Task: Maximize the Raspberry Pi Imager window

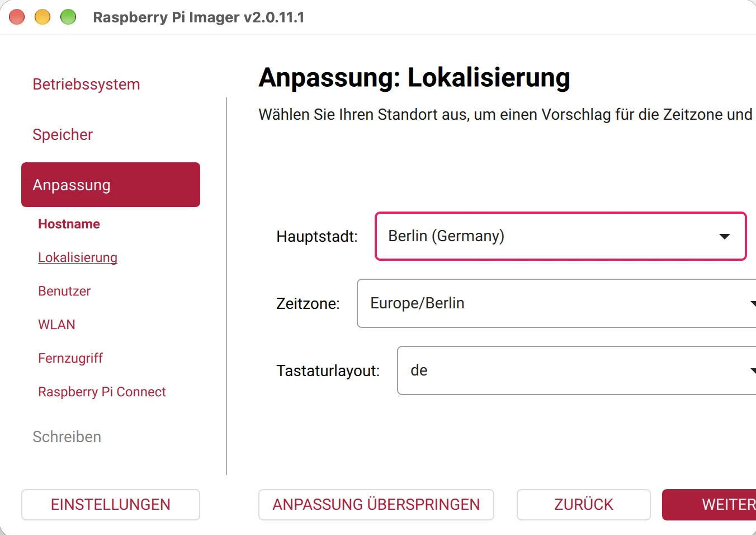Action: pos(68,17)
